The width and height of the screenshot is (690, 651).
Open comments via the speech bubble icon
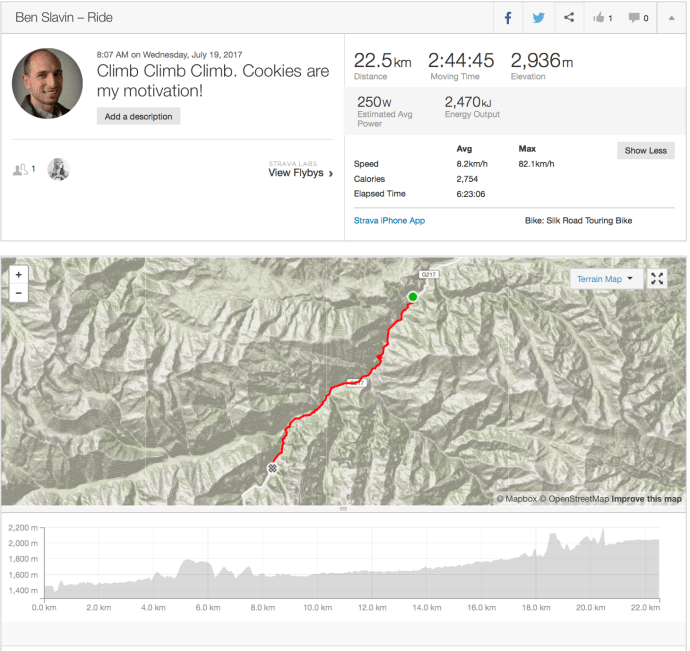pos(638,17)
